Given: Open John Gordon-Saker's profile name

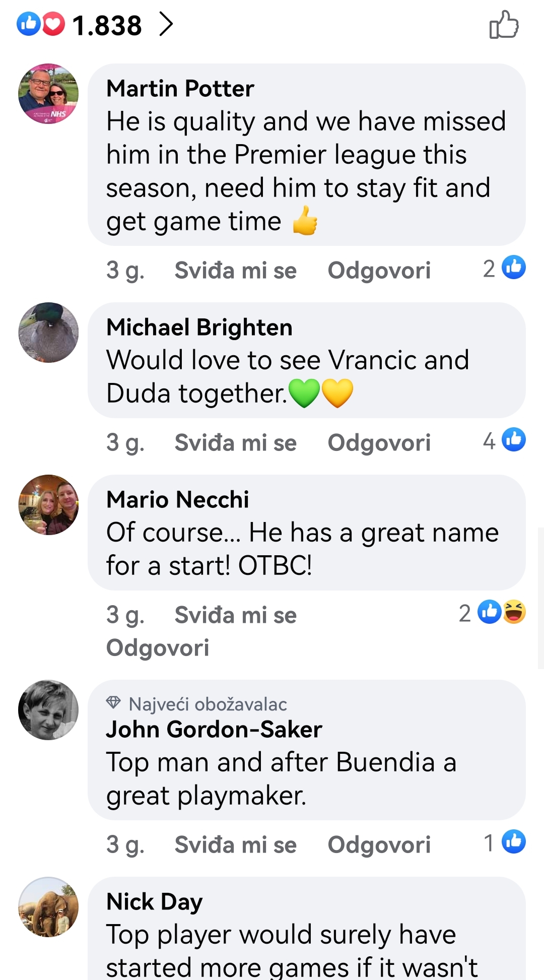Looking at the screenshot, I should 214,730.
